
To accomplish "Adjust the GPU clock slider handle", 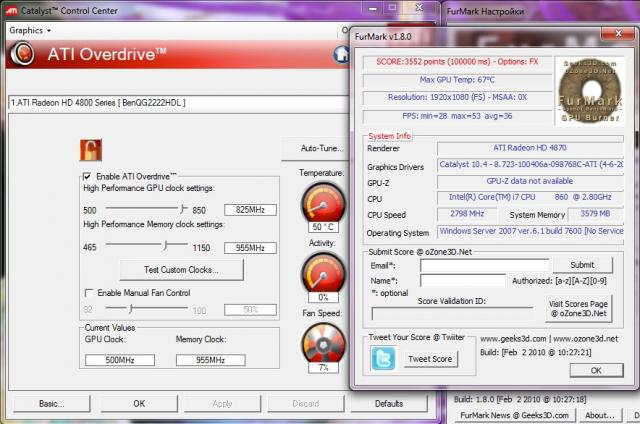I will pos(183,209).
